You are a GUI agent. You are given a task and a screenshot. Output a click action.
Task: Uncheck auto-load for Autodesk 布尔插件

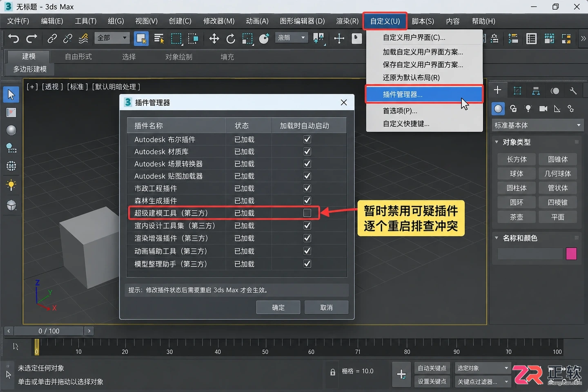(307, 139)
